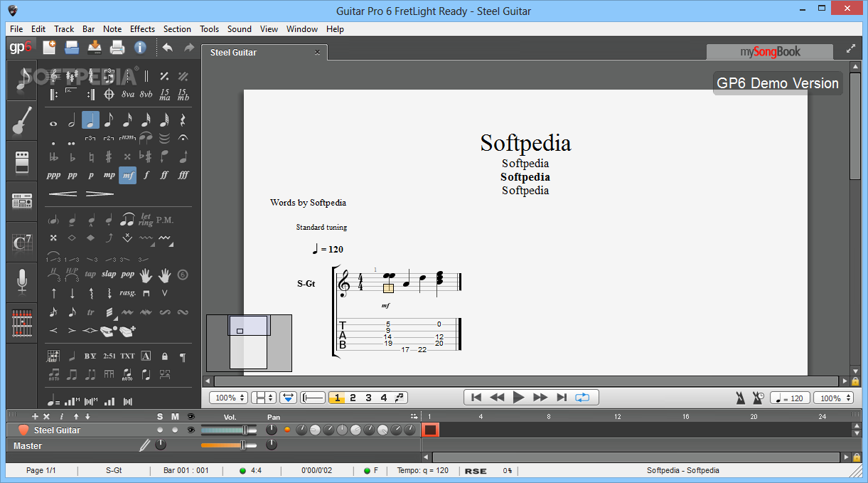This screenshot has height=483, width=868.
Task: Open the page layout dropdown beside zoom
Action: 264,398
